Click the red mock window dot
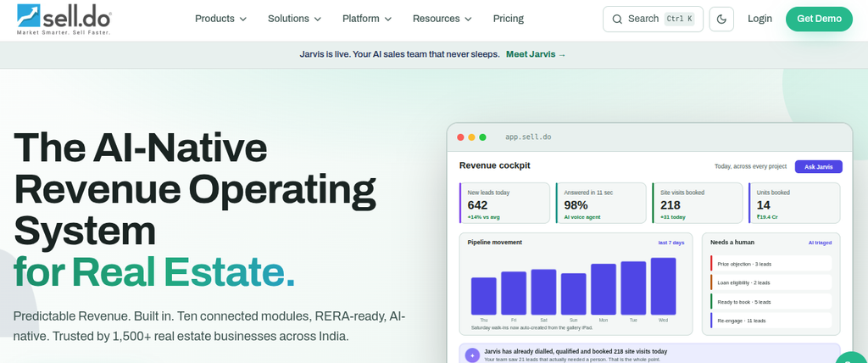Screen dimensions: 868x363 point(460,137)
